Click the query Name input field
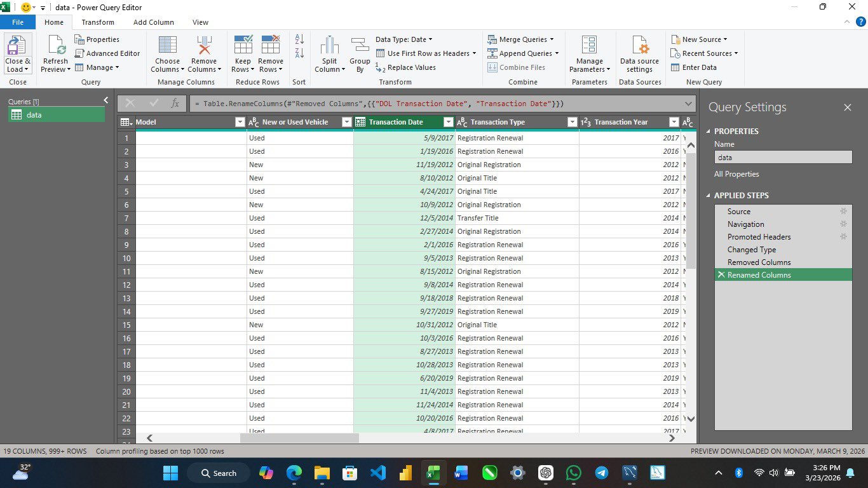Screen dimensions: 868x488 click(x=782, y=157)
